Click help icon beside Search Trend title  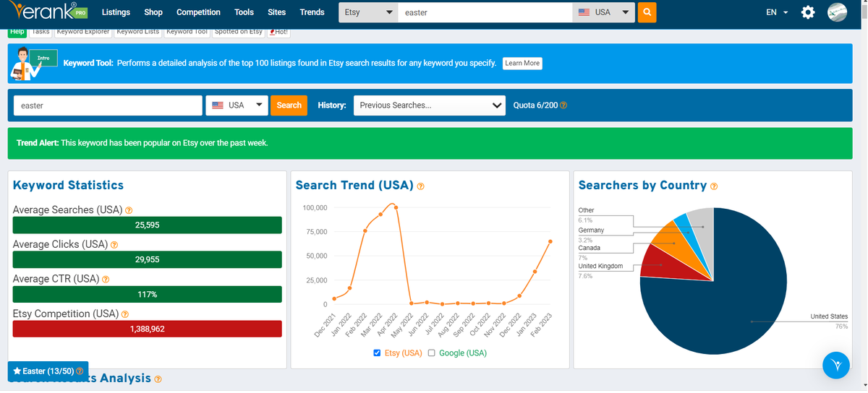[420, 186]
